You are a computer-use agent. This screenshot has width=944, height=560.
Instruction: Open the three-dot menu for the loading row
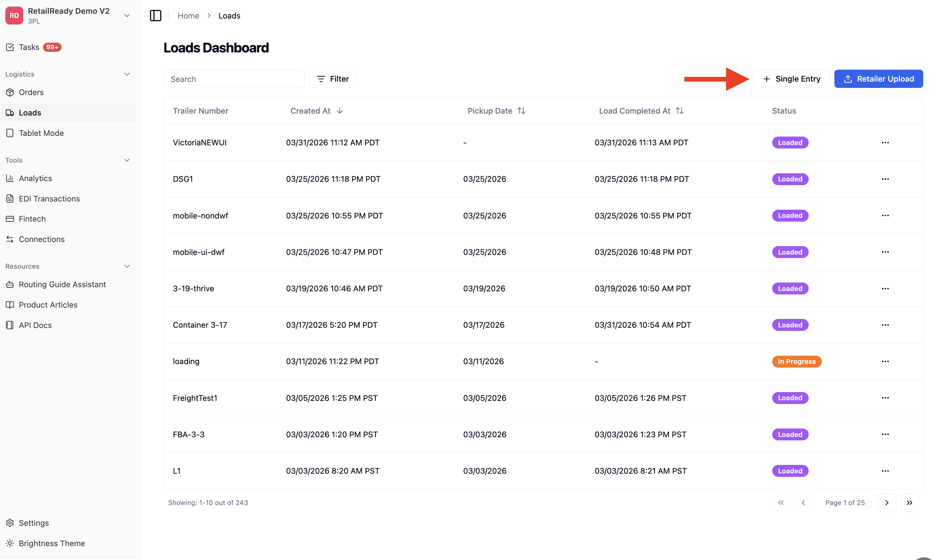885,362
